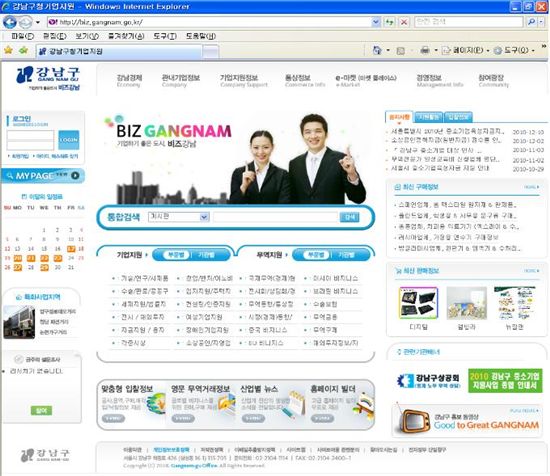Click the green button in the poll box

[x=41, y=410]
